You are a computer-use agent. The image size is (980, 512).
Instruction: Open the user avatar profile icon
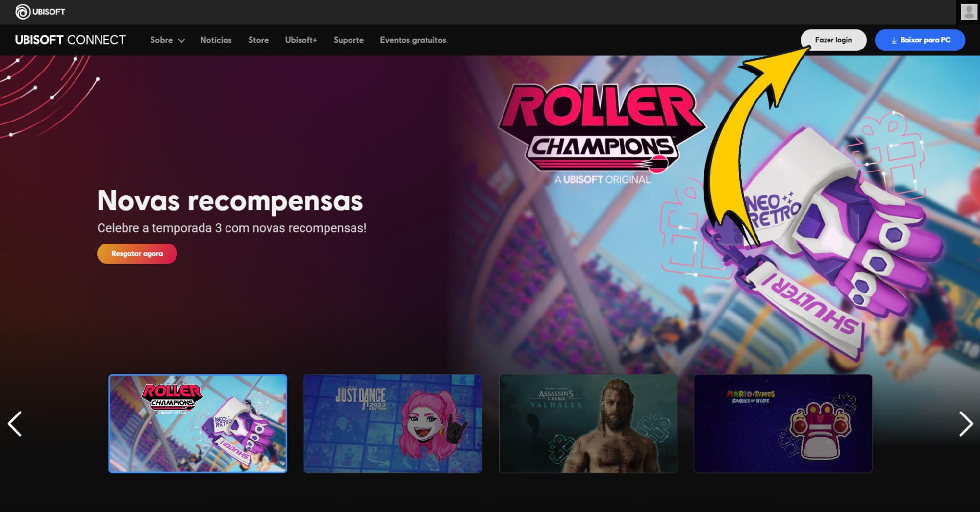point(969,12)
